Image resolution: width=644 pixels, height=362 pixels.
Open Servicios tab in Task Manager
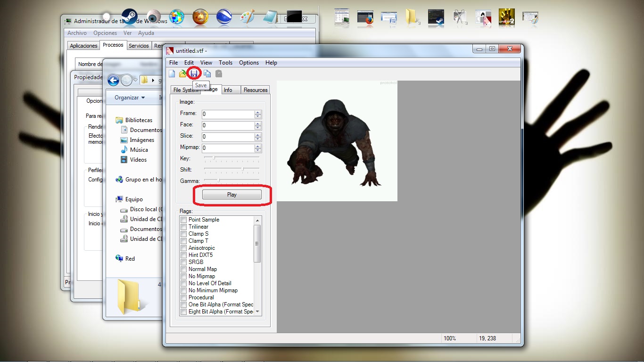coord(139,46)
